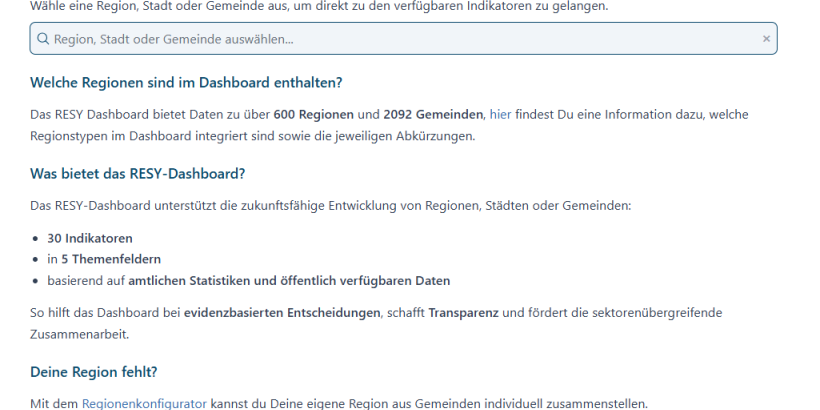Open the region, city or municipality combo box
The image size is (820, 410).
pyautogui.click(x=400, y=39)
